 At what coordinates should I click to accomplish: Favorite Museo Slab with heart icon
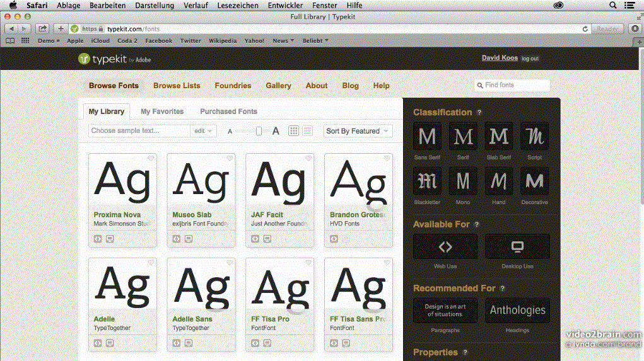point(230,158)
